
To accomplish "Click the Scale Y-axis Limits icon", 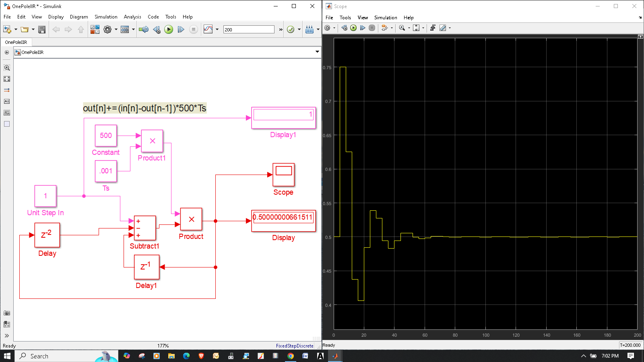I will [x=416, y=28].
